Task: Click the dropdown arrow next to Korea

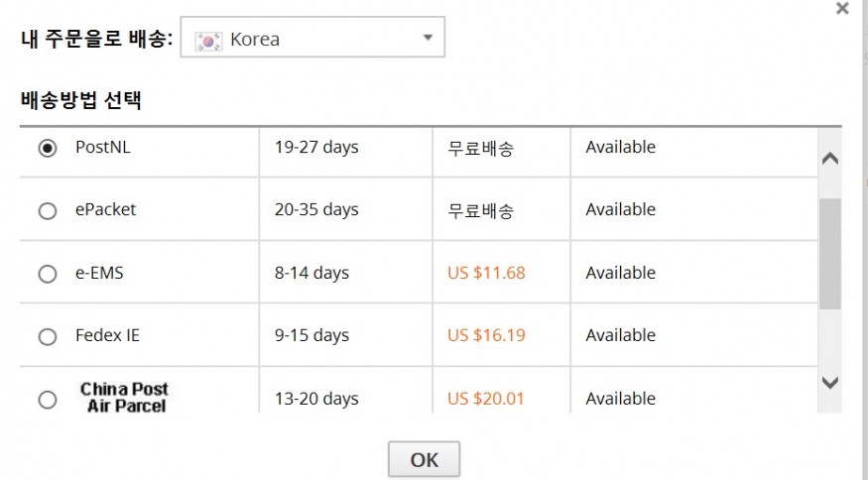Action: [428, 38]
